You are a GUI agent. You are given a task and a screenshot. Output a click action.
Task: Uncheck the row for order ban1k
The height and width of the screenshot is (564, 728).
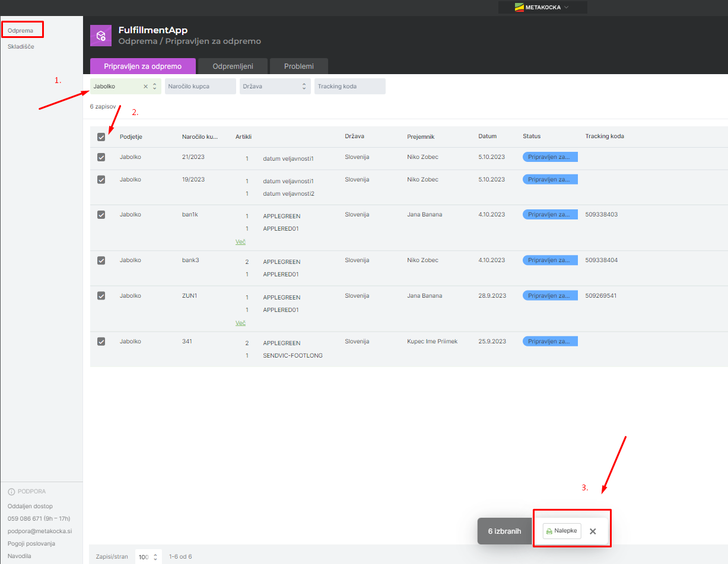tap(101, 215)
